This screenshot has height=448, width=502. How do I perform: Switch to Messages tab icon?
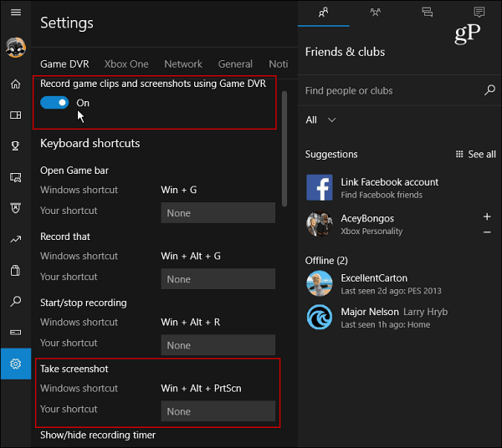pyautogui.click(x=427, y=13)
